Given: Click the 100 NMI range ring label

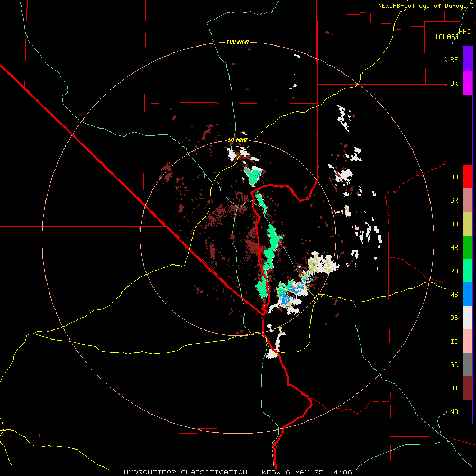Looking at the screenshot, I should tap(237, 42).
